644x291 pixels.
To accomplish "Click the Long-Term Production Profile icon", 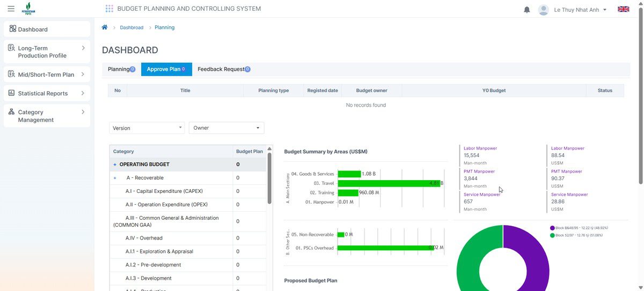I will coord(12,48).
